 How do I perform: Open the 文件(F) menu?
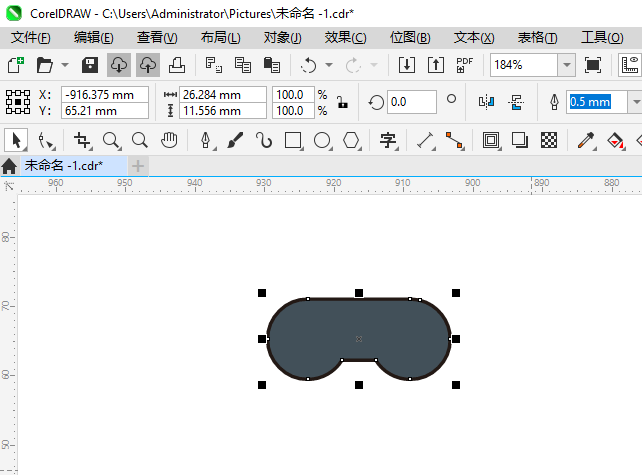(x=31, y=38)
